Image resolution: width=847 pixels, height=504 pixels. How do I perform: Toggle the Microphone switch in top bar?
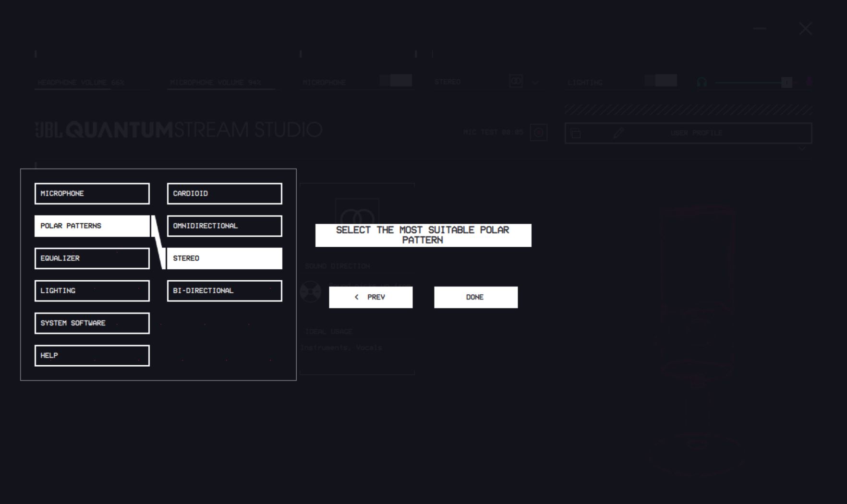[x=396, y=81]
